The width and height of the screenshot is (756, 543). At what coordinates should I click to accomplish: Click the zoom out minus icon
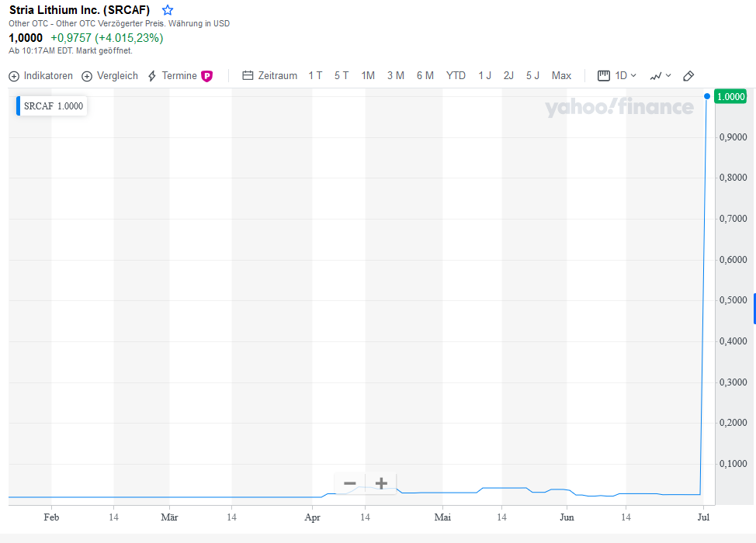tap(349, 482)
